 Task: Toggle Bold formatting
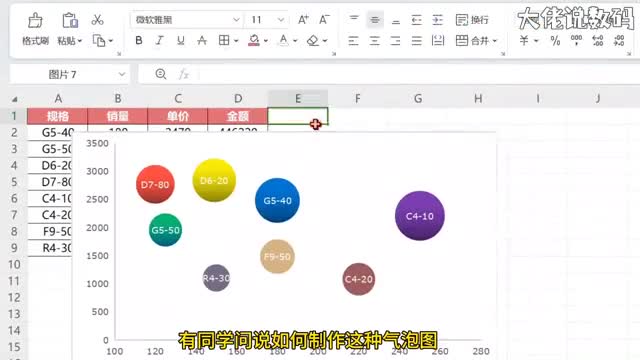pyautogui.click(x=139, y=40)
